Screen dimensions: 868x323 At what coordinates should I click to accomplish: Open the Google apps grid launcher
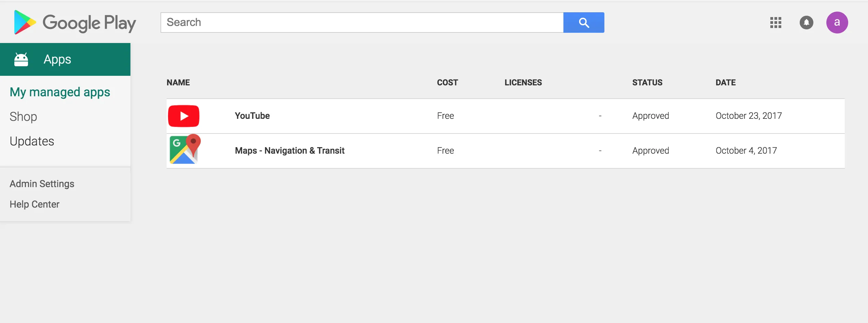[775, 23]
